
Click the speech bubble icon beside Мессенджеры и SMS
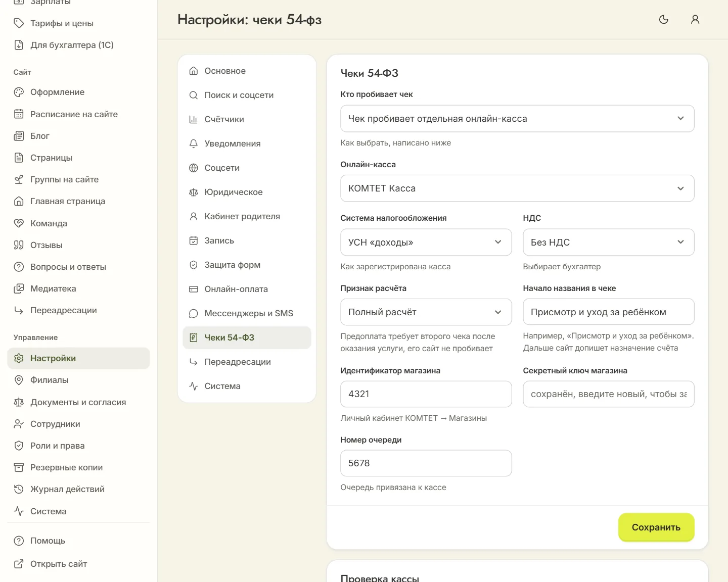[193, 313]
